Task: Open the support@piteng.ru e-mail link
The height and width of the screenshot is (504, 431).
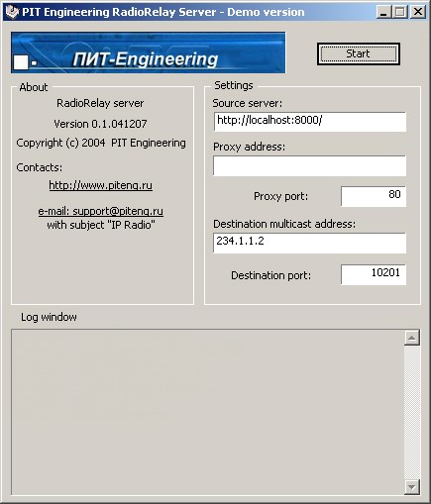Action: [x=100, y=211]
